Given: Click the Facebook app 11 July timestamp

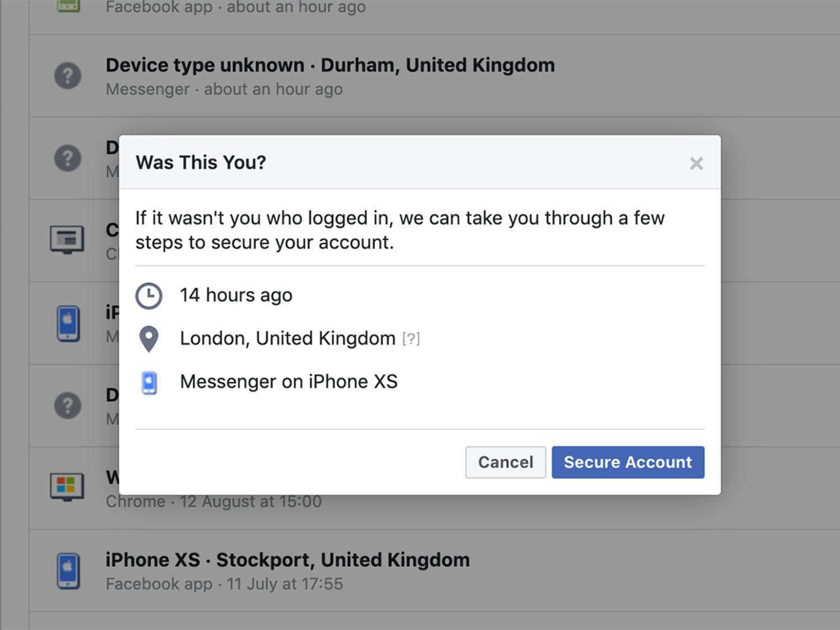Looking at the screenshot, I should 224,584.
